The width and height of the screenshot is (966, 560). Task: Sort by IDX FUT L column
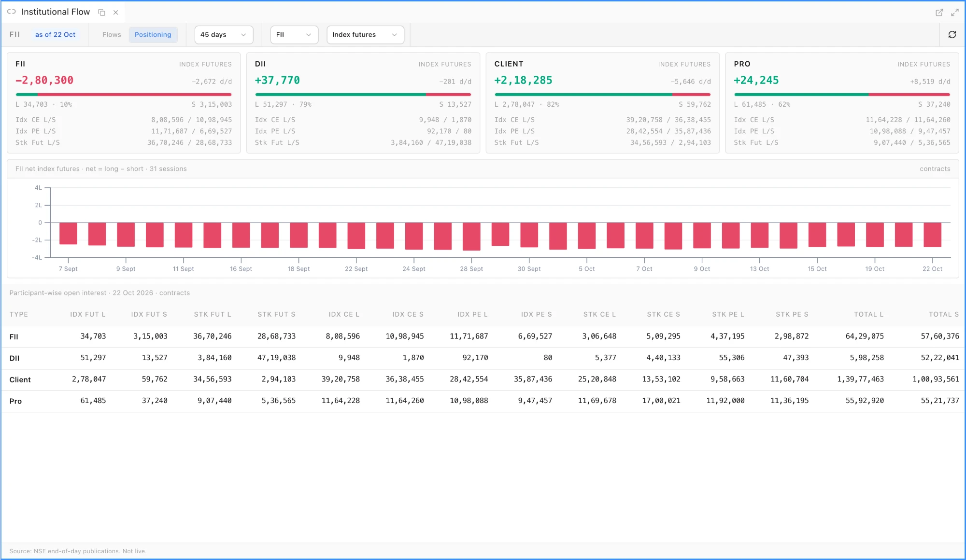(x=87, y=314)
